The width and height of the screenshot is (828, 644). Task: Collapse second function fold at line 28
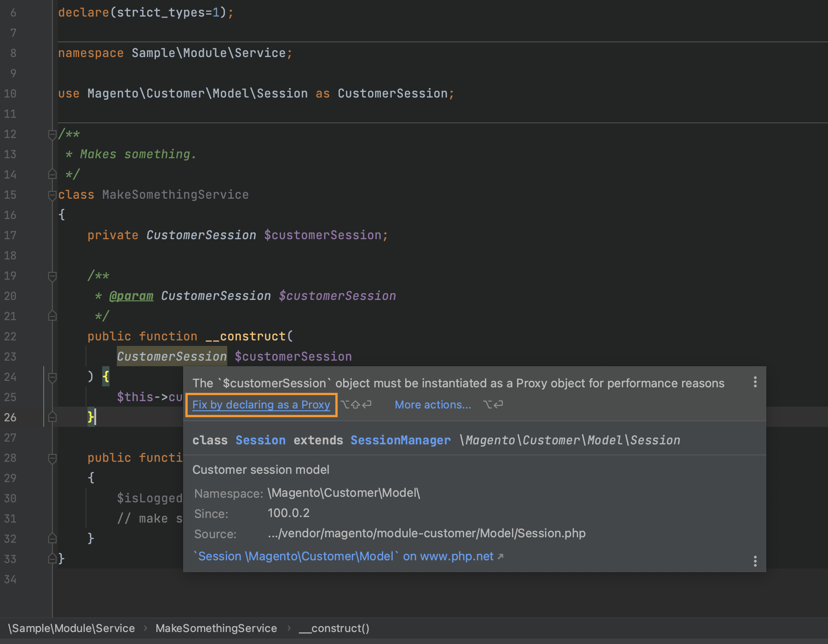[52, 458]
